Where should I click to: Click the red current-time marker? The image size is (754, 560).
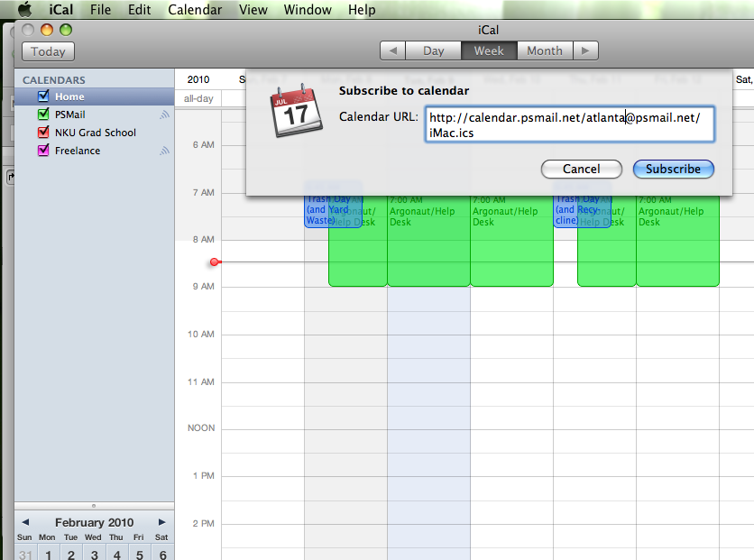tap(215, 262)
